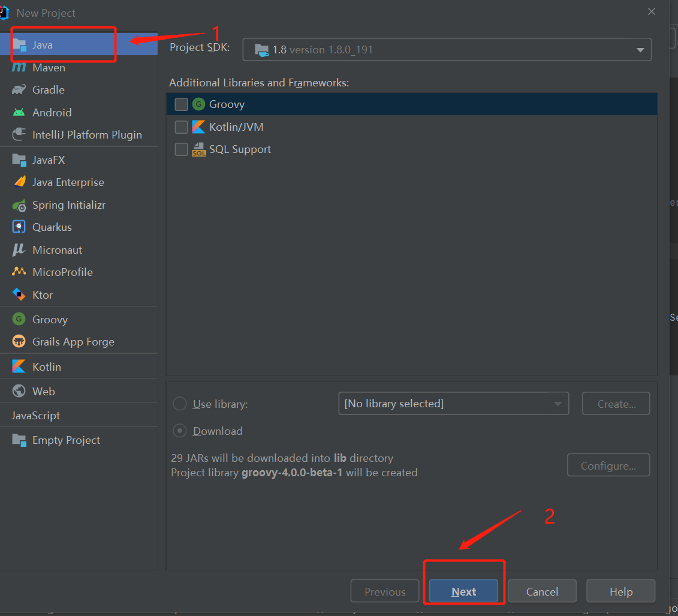Click the Project SDK label
Viewport: 678px width, 616px height.
200,47
